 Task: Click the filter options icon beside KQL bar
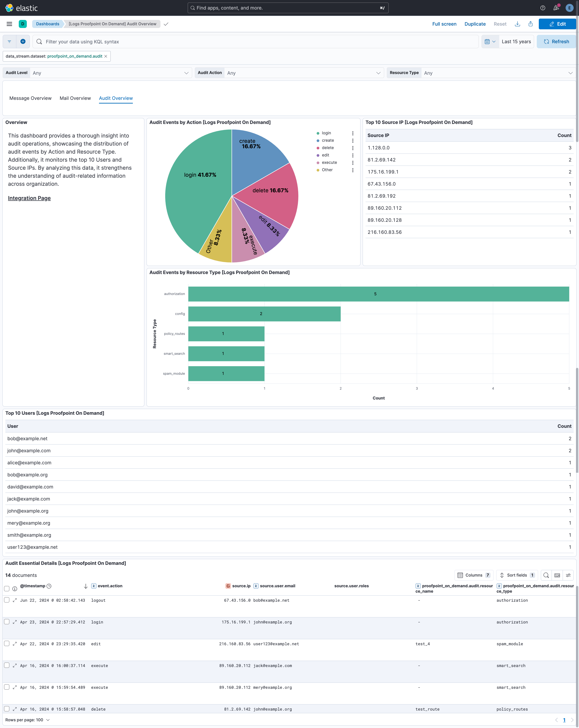click(x=9, y=42)
